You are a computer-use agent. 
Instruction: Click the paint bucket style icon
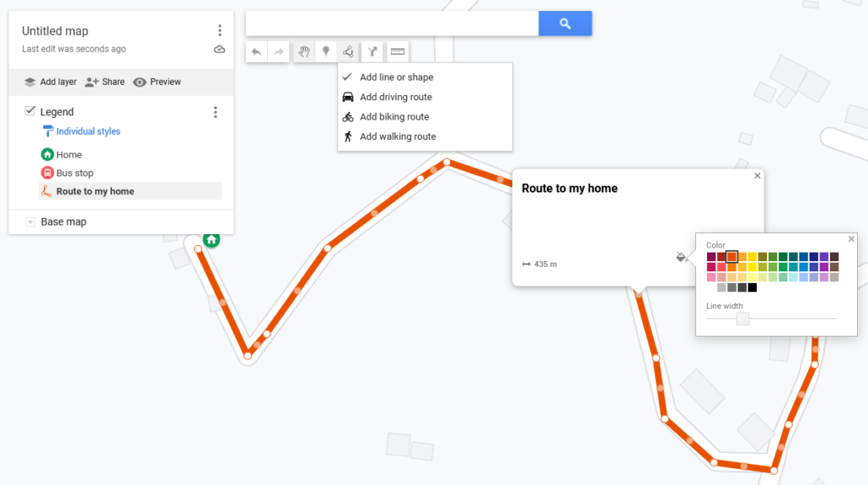point(680,256)
